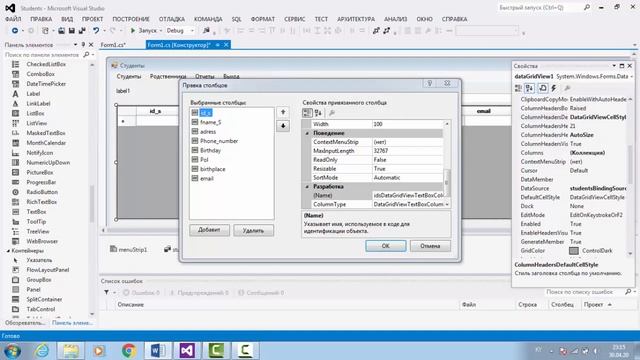Select the TabControl item in toolbox
The width and height of the screenshot is (640, 360).
40,309
